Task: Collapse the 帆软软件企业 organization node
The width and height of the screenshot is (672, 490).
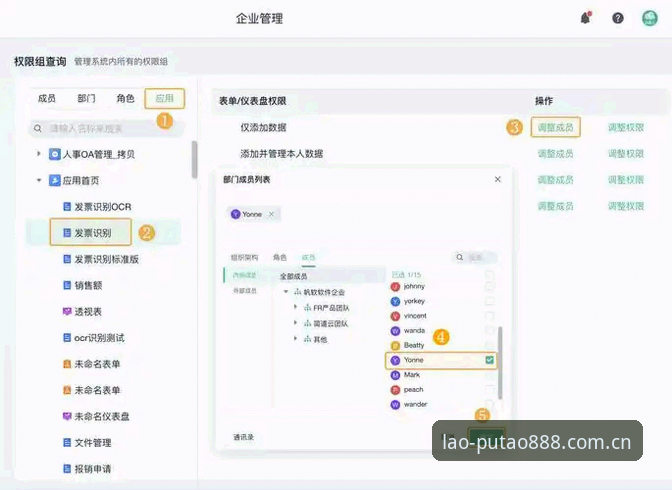Action: [286, 292]
